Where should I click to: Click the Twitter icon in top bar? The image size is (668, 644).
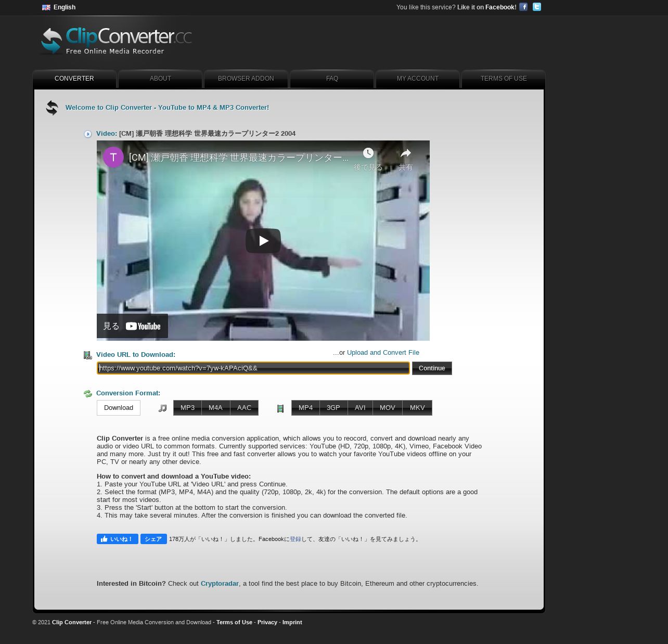click(537, 7)
